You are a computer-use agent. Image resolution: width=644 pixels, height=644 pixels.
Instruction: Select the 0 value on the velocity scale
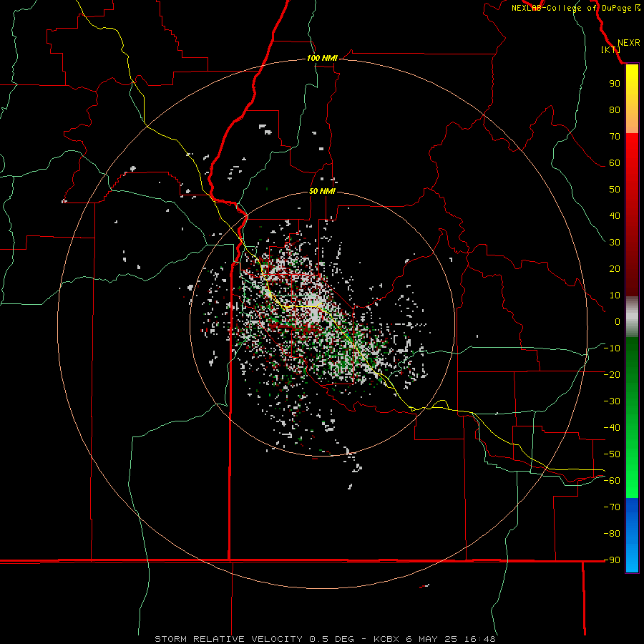point(618,322)
